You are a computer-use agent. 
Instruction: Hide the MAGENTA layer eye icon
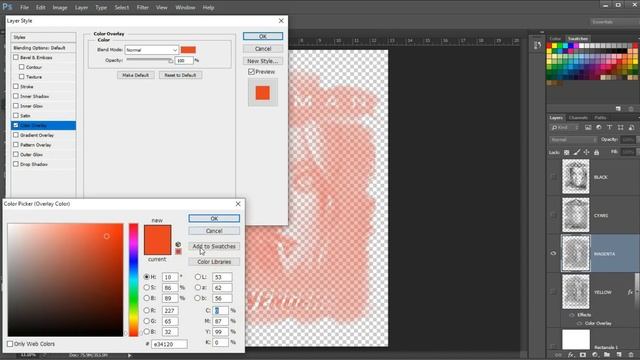click(x=553, y=253)
